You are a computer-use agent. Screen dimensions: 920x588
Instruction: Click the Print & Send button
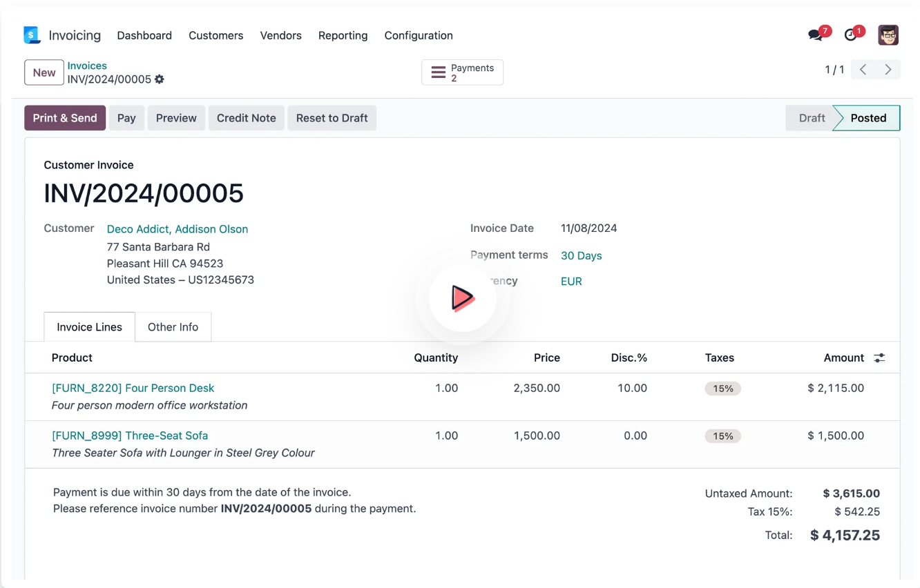pyautogui.click(x=65, y=118)
